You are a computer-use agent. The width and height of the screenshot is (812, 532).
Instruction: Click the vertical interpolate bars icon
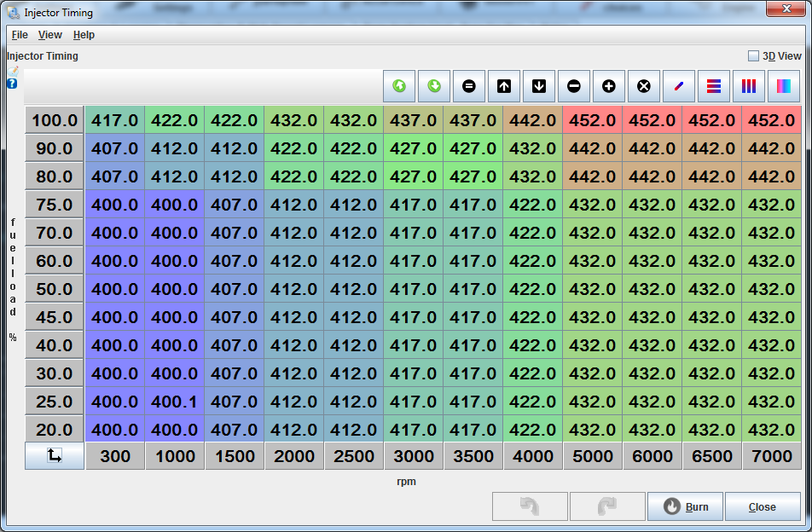748,86
